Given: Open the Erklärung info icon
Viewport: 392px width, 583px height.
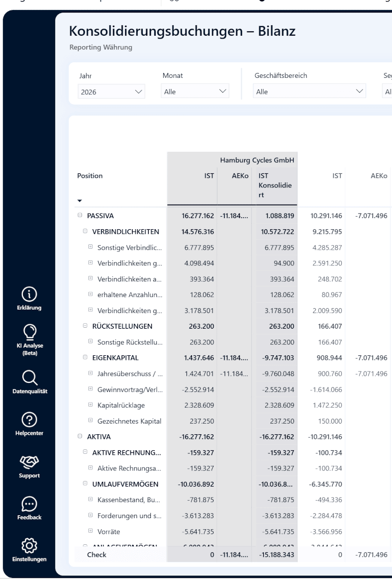Looking at the screenshot, I should (x=29, y=295).
